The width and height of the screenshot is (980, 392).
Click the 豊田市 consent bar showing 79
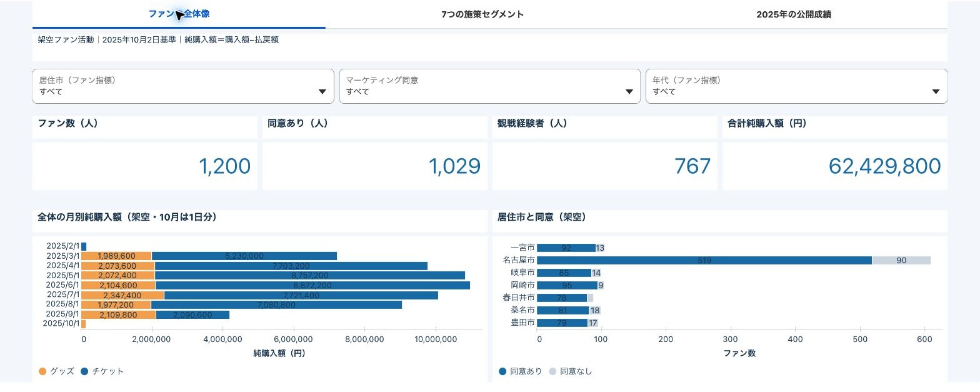tap(562, 323)
